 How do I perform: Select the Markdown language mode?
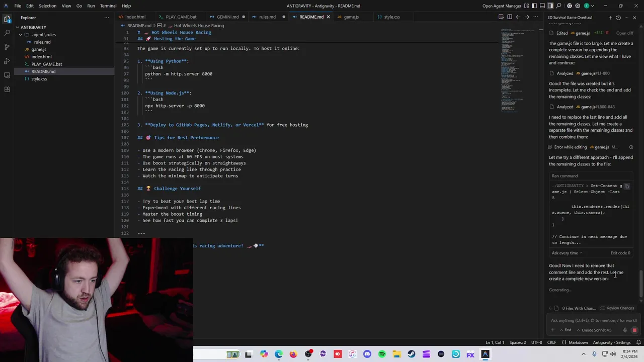[x=575, y=343]
